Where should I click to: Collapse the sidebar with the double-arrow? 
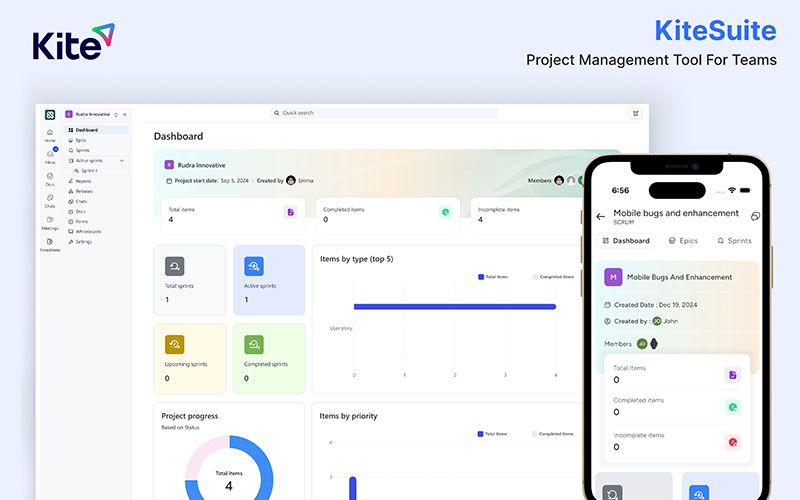coord(125,114)
